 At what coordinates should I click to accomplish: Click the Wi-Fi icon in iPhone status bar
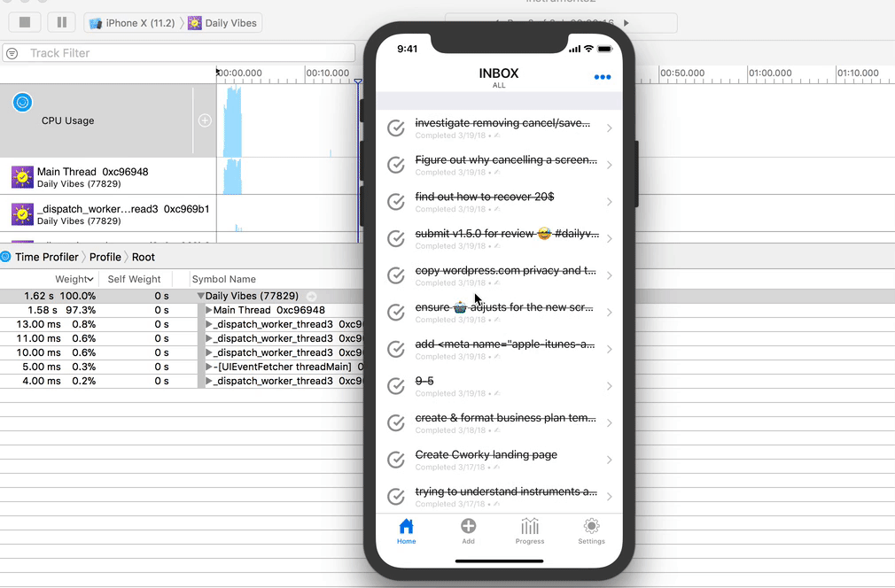588,49
